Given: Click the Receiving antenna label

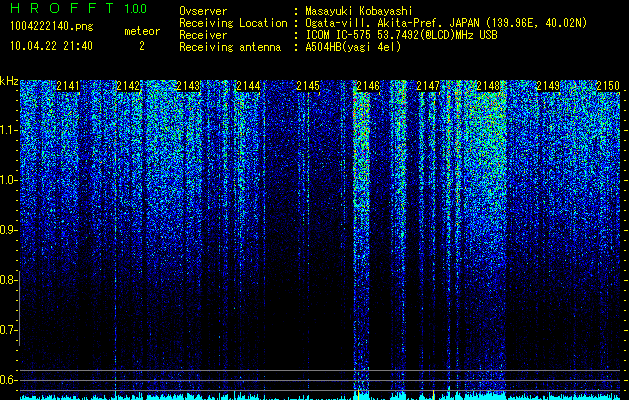Looking at the screenshot, I should pos(230,47).
